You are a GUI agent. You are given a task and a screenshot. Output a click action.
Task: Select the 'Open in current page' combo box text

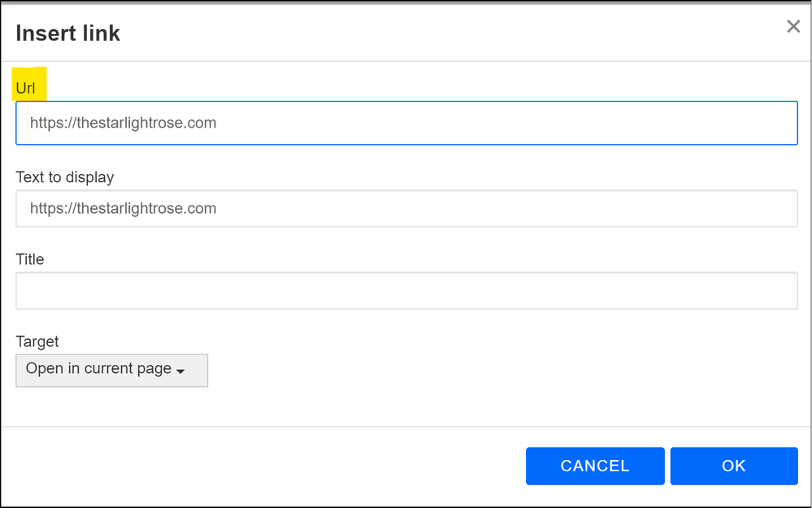(x=98, y=369)
